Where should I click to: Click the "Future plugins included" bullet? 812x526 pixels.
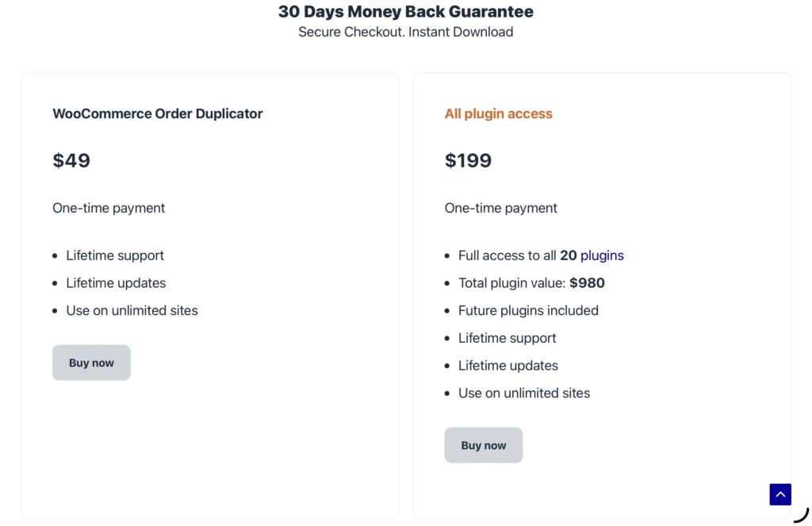pyautogui.click(x=528, y=310)
